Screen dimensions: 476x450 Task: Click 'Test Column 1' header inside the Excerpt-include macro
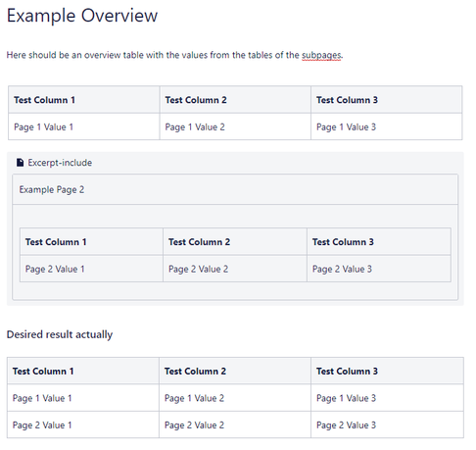tap(91, 242)
